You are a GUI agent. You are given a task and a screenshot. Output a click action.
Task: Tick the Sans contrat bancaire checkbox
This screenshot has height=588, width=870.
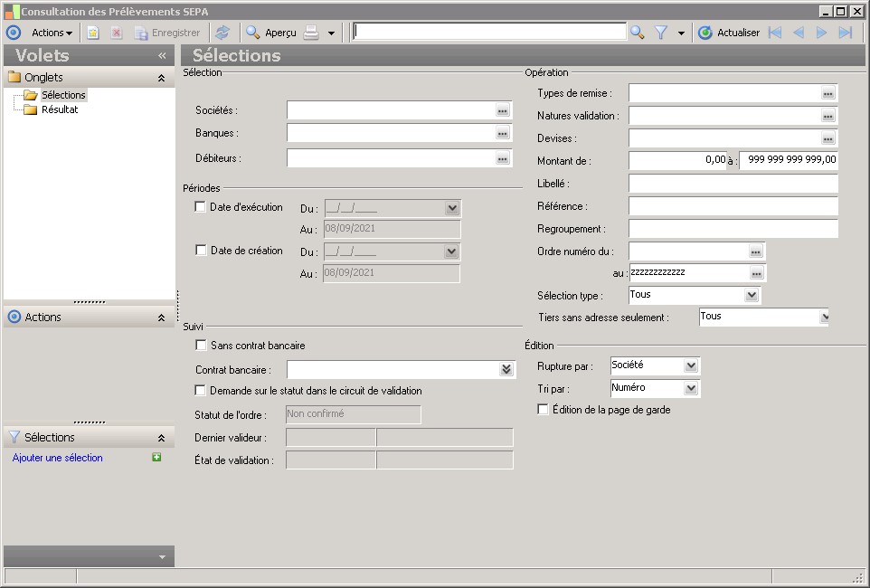click(x=201, y=346)
